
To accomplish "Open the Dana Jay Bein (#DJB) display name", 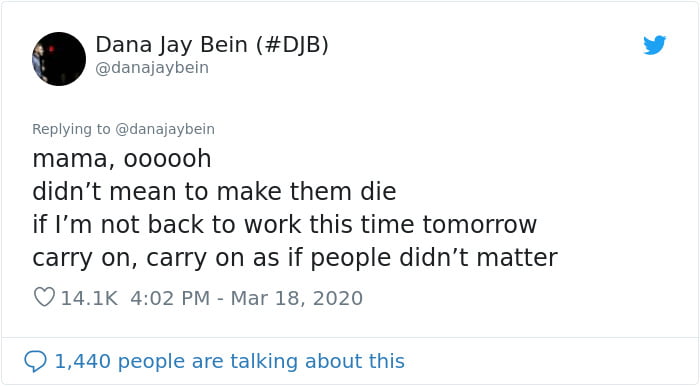I will pos(212,45).
